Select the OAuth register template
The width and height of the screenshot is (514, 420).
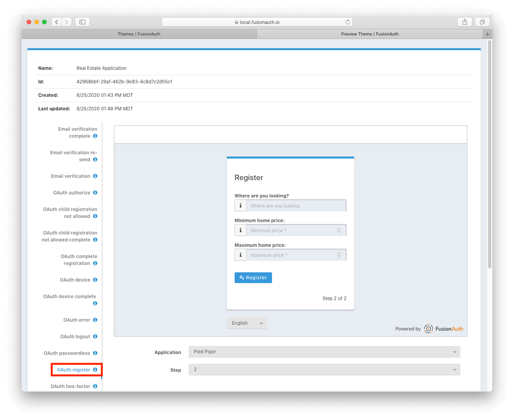coord(74,370)
